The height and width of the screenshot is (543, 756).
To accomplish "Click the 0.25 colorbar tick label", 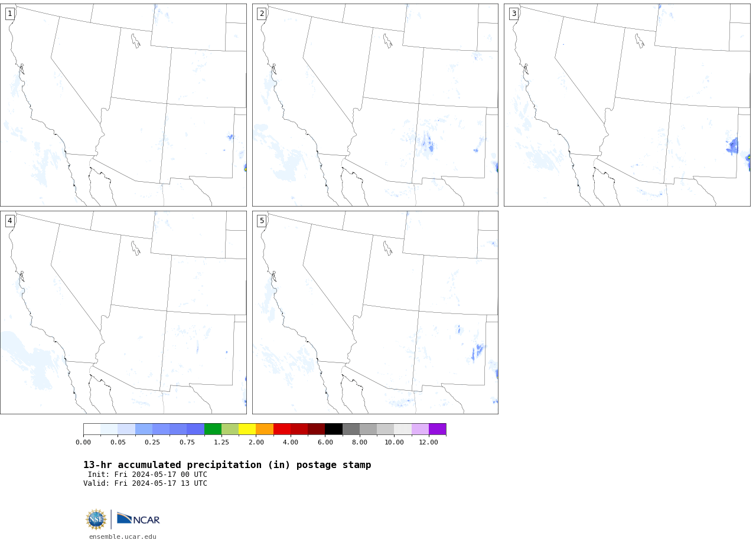I will pyautogui.click(x=152, y=443).
